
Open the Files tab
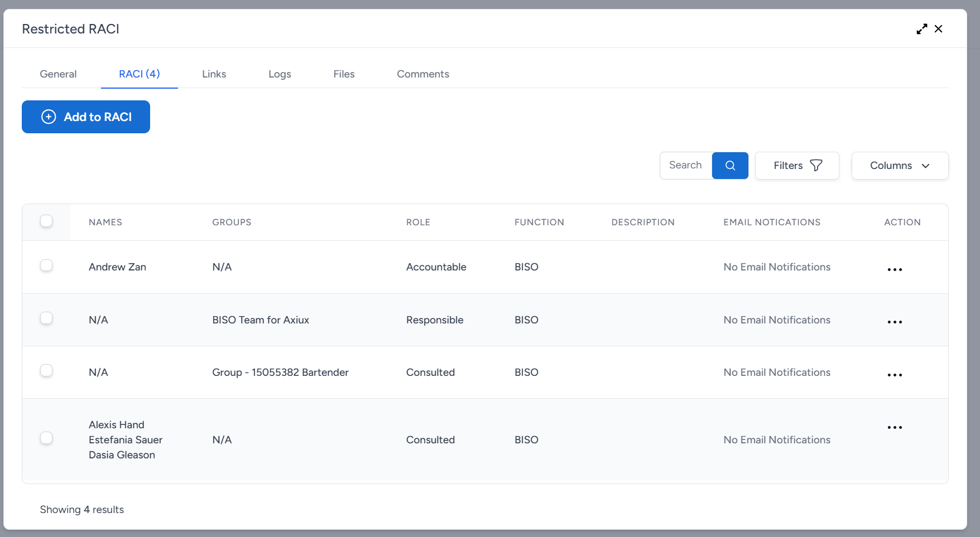click(344, 74)
